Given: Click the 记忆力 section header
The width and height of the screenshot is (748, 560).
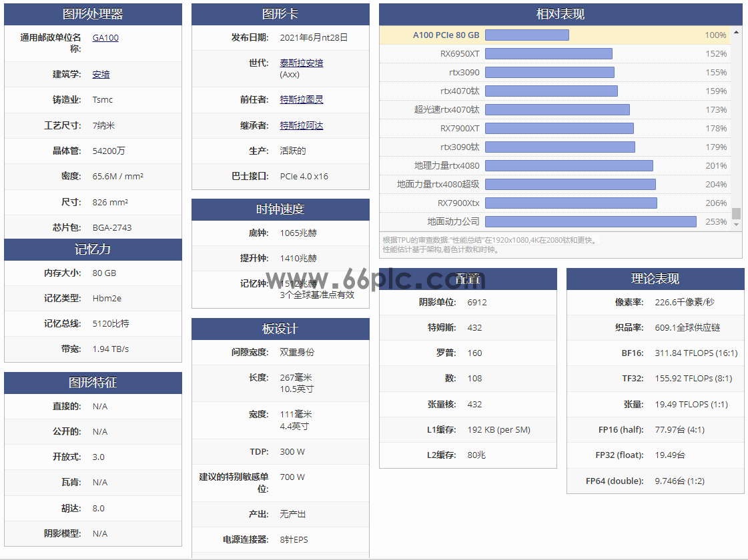Looking at the screenshot, I should 93,249.
